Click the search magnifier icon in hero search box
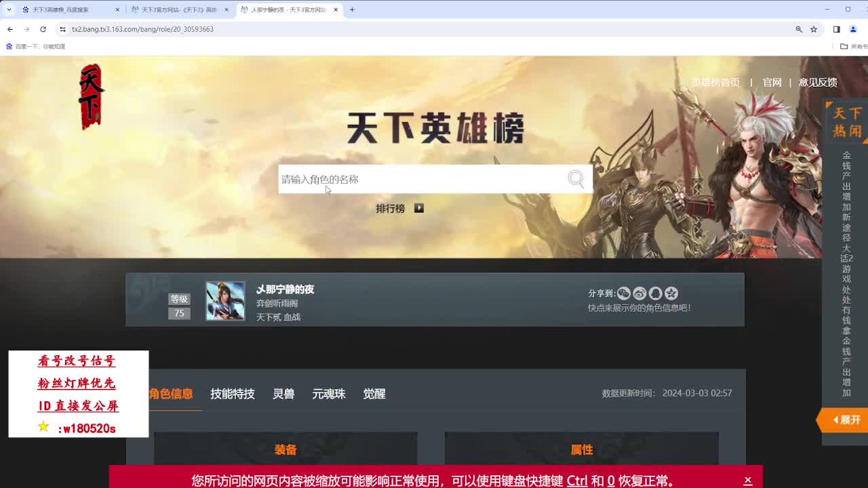 click(576, 179)
